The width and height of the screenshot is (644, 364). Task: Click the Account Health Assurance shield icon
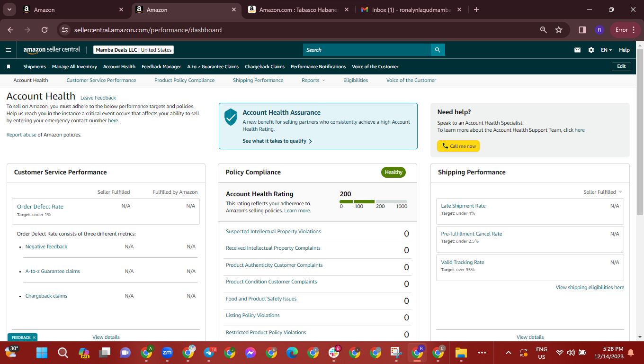[x=231, y=117]
